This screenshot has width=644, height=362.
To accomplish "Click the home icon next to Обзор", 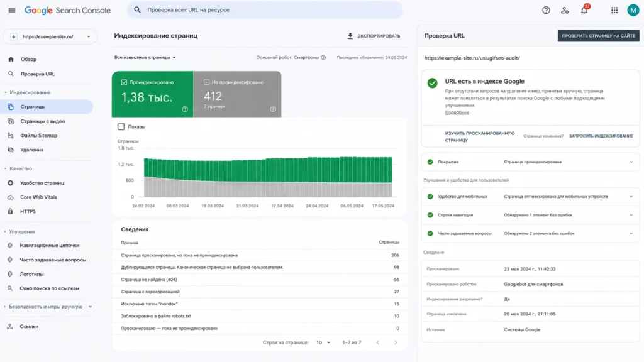I will [11, 59].
